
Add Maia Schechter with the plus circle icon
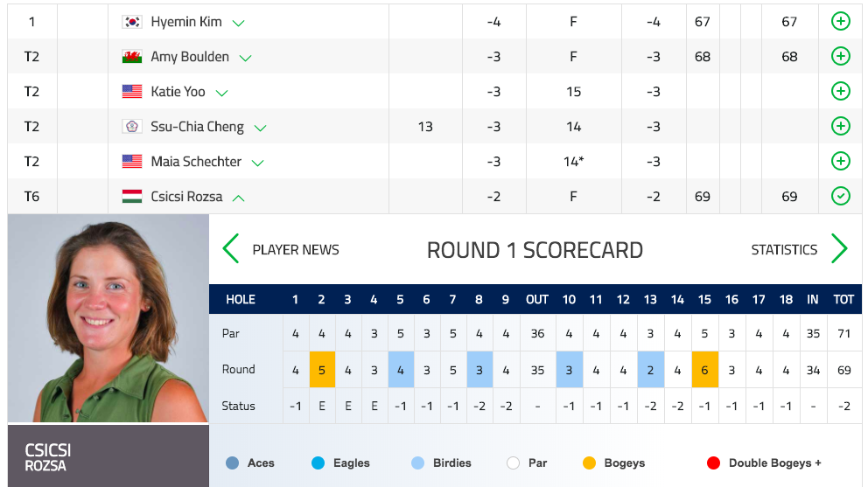[840, 161]
